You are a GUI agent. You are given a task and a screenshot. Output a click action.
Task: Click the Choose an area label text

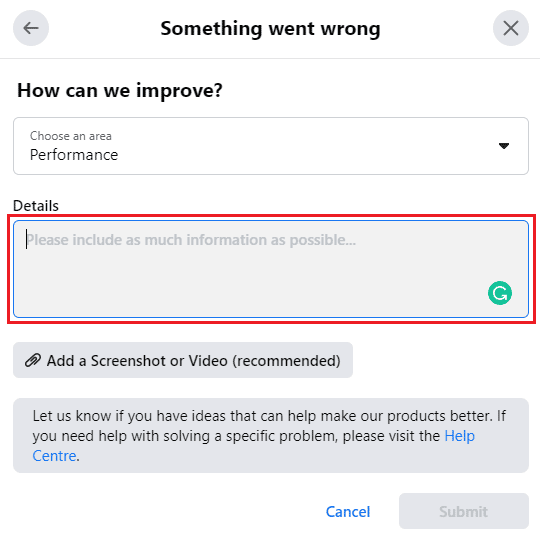(71, 136)
